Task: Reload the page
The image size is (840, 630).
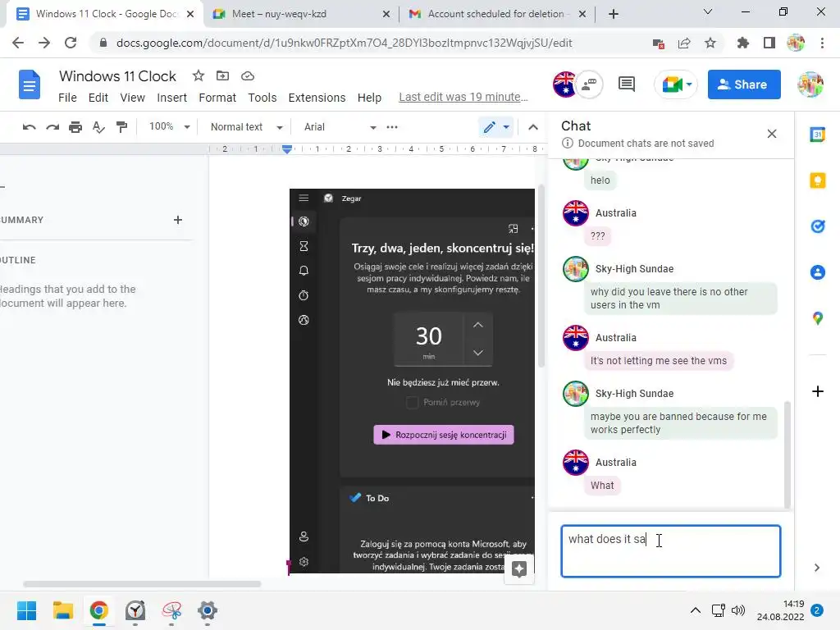Action: 71,43
